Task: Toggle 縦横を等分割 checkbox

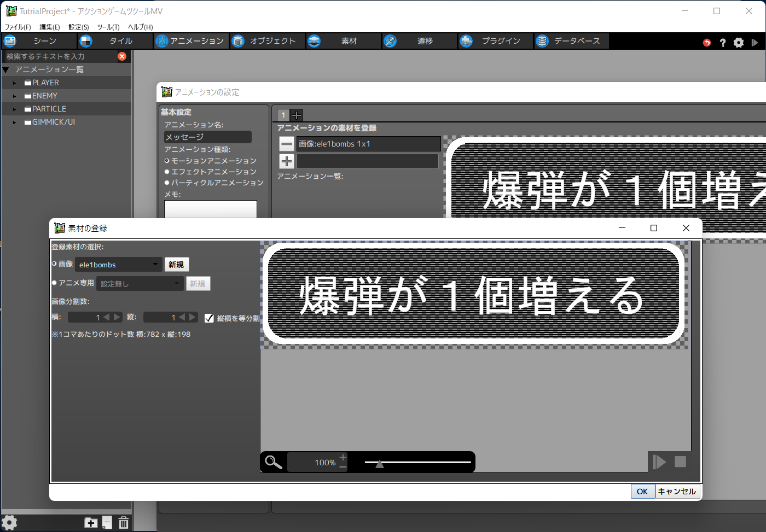Action: coord(209,318)
